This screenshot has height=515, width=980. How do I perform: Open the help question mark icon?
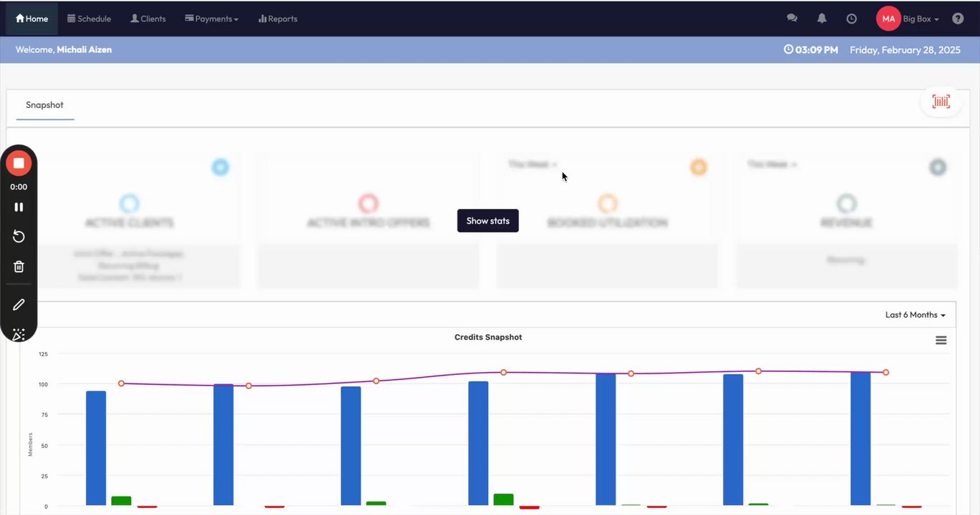[958, 19]
